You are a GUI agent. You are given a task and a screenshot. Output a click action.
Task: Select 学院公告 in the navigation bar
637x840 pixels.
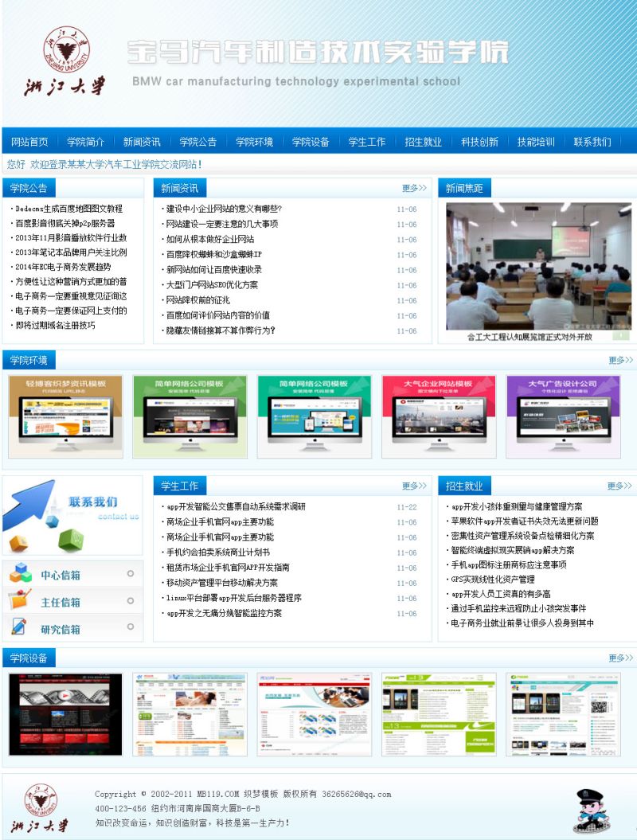[198, 142]
